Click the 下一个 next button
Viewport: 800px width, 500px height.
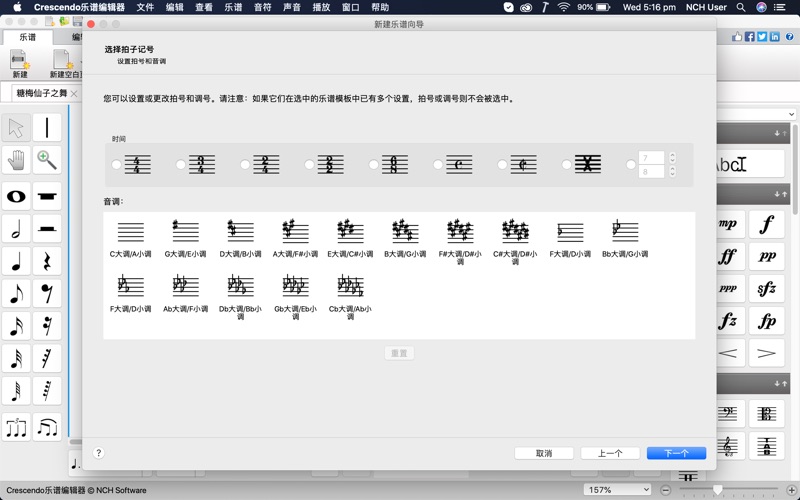676,453
